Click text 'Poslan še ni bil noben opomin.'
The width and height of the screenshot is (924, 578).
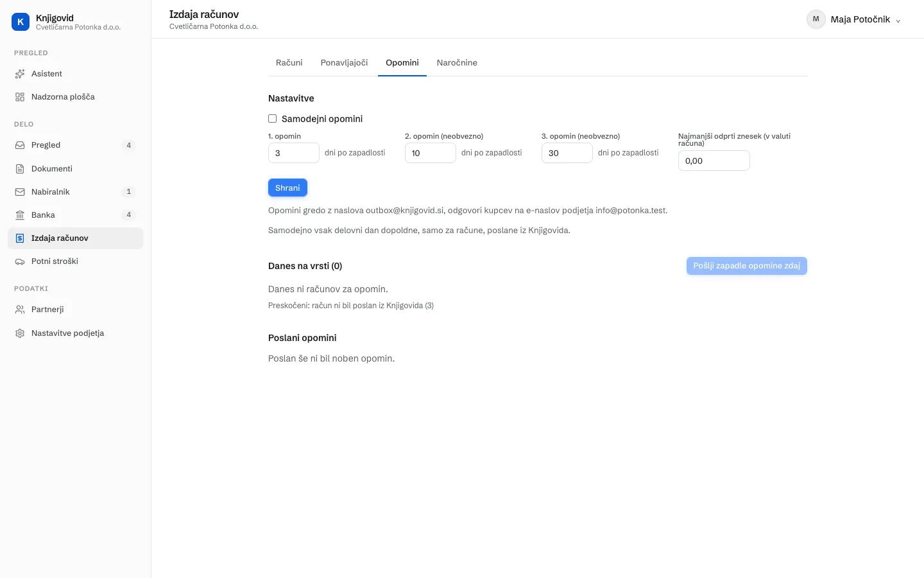coord(332,358)
